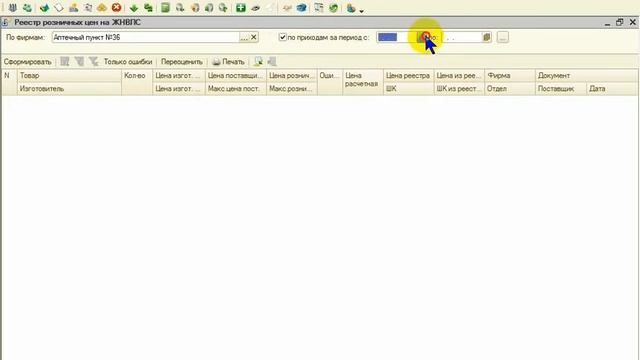Toggle the 'Только ошибки' filter

tap(128, 62)
